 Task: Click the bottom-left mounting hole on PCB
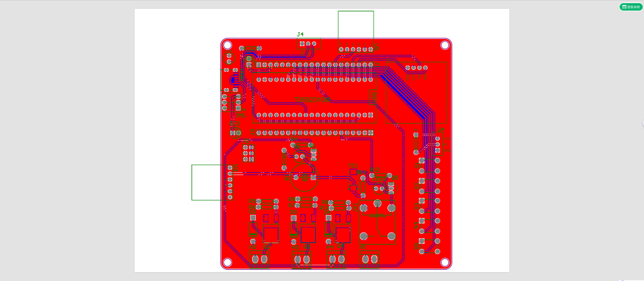click(228, 262)
